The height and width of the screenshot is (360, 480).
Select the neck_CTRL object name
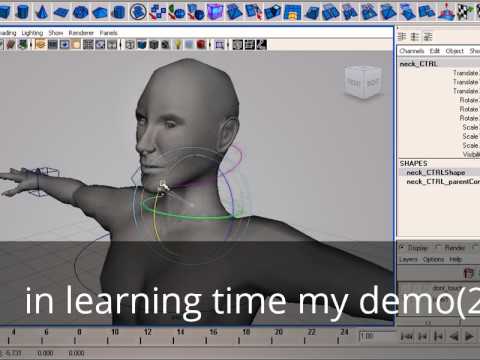tap(419, 64)
